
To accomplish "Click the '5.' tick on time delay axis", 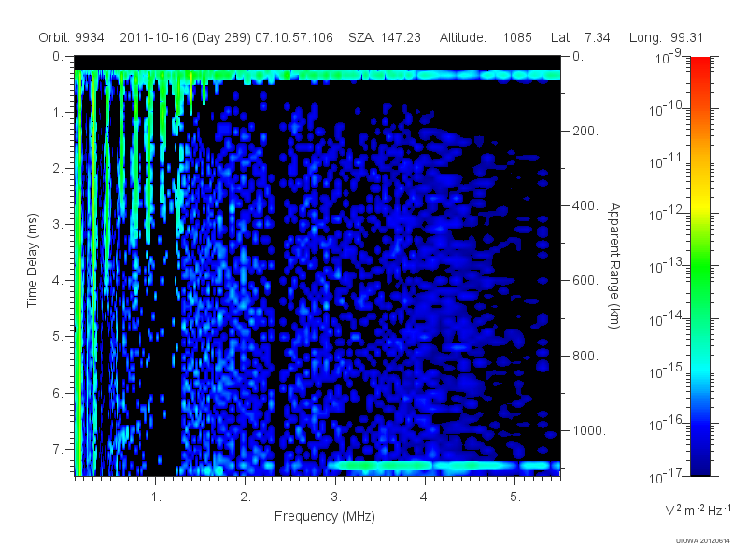I will pyautogui.click(x=58, y=337).
